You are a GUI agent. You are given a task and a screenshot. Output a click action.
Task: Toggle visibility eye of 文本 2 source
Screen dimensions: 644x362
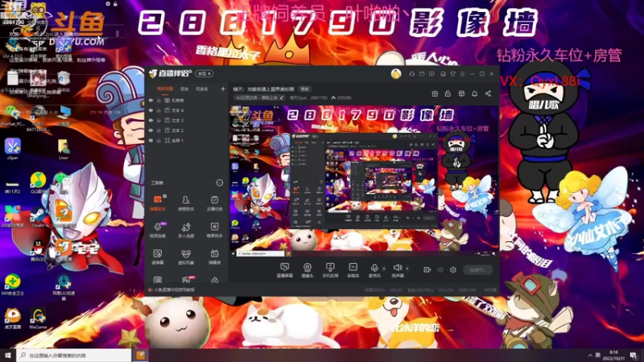point(151,130)
